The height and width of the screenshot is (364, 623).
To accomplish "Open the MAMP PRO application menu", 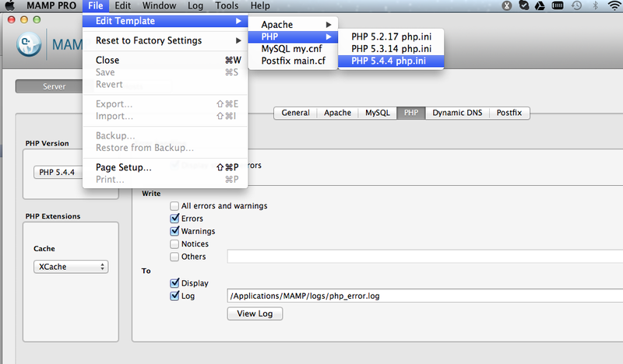I will (51, 5).
